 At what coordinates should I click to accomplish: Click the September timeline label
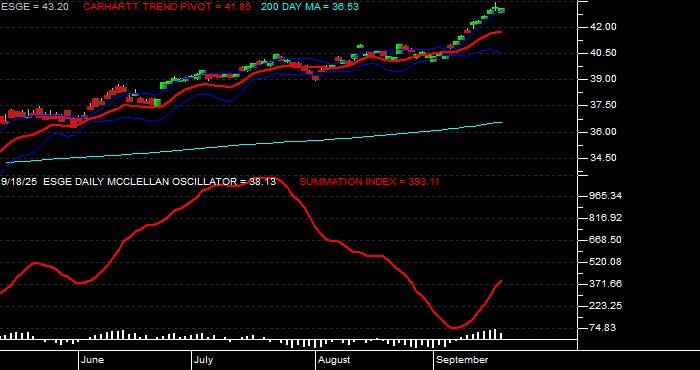click(x=462, y=360)
